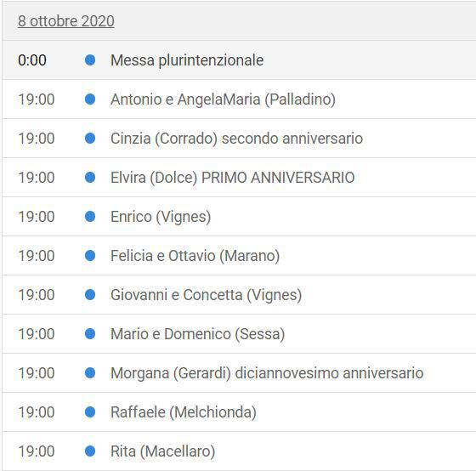This screenshot has height=471, width=476.
Task: Open Cinzia (Corrado) secondo anniversario event
Action: click(237, 139)
